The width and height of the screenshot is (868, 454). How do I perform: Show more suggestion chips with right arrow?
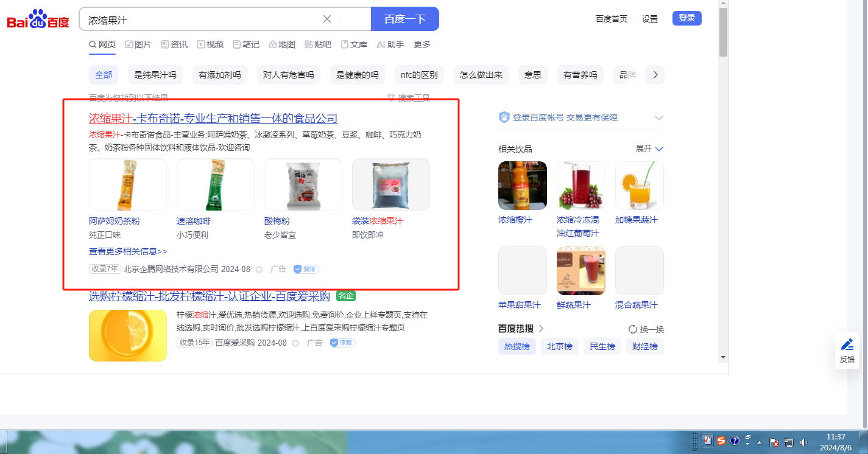pos(655,75)
